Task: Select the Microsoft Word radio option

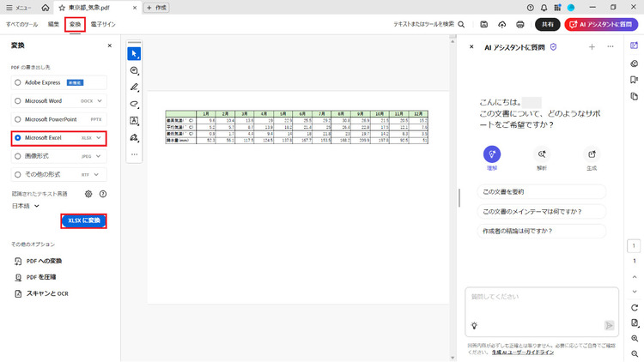Action: click(18, 100)
